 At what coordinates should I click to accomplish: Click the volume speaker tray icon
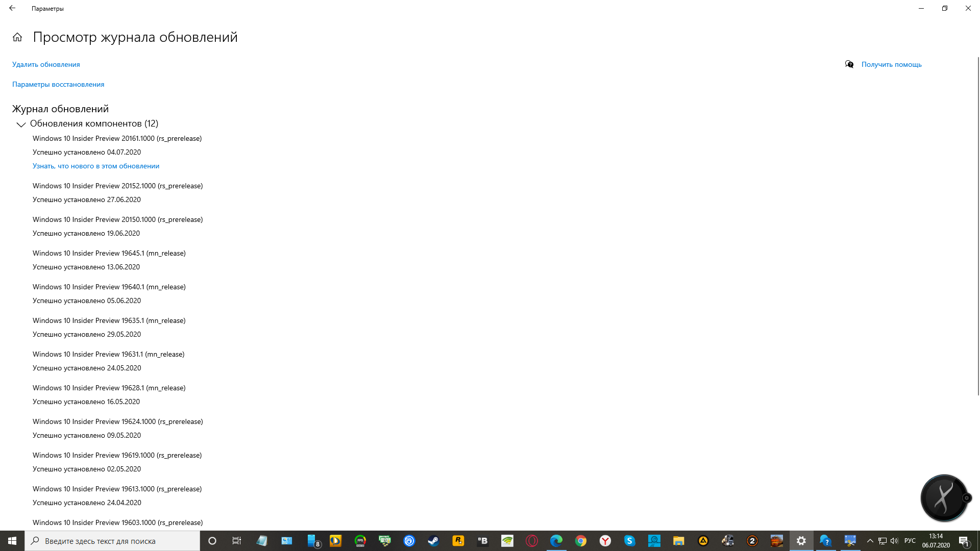[x=894, y=541]
